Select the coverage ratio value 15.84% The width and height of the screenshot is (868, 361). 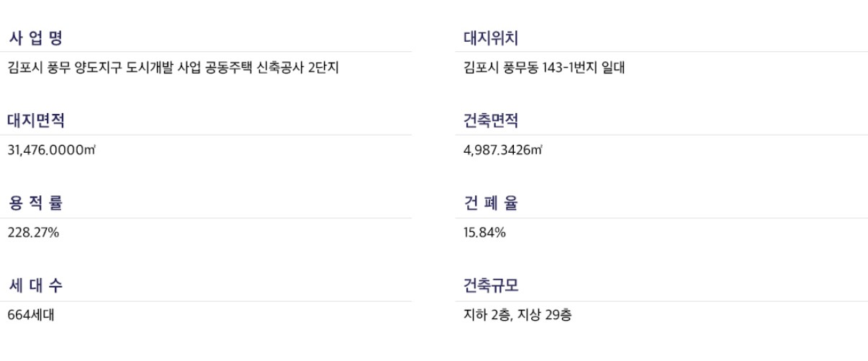pyautogui.click(x=484, y=233)
